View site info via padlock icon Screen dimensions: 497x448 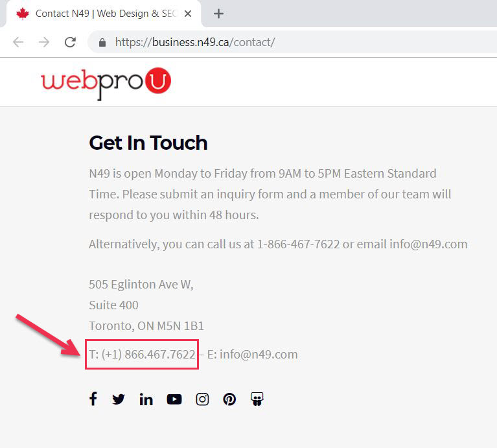coord(102,42)
